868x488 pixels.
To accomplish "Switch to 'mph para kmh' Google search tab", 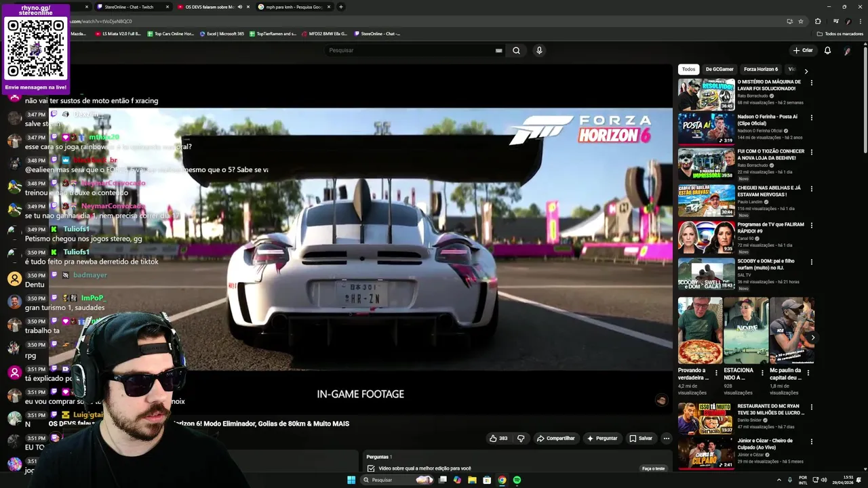I will point(294,7).
